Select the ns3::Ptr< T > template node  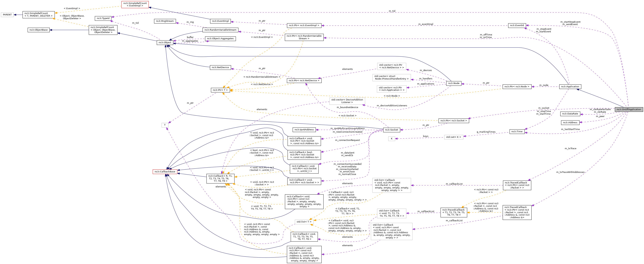220,90
